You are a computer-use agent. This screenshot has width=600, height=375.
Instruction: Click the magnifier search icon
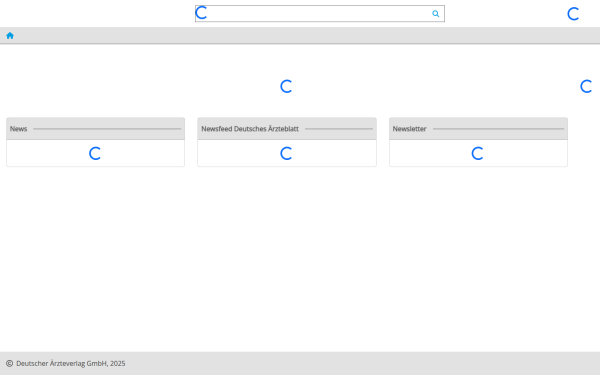click(x=435, y=14)
